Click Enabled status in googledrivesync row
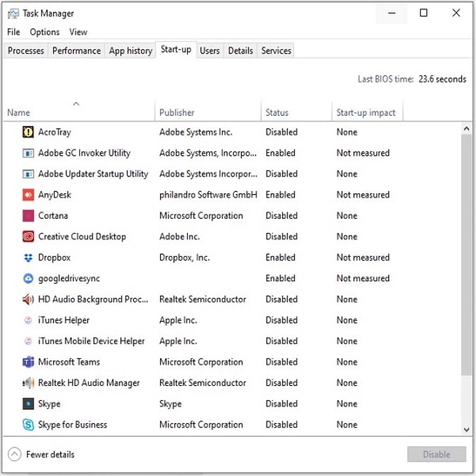 pyautogui.click(x=280, y=279)
